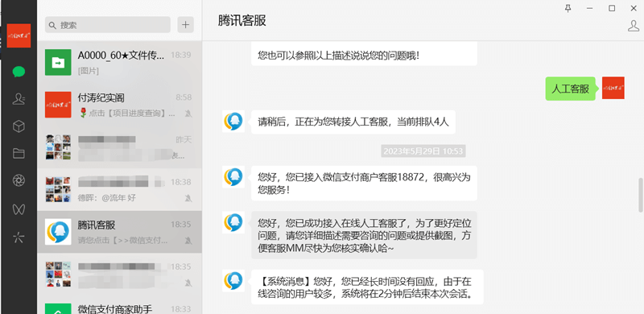
Task: Click own red avatar beside the 人工客服 message
Action: 613,88
